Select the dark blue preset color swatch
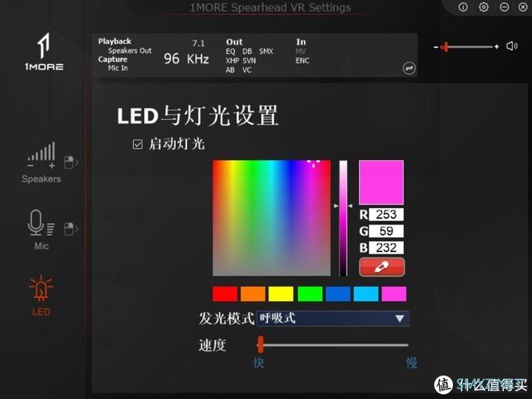This screenshot has width=532, height=399. pyautogui.click(x=338, y=294)
